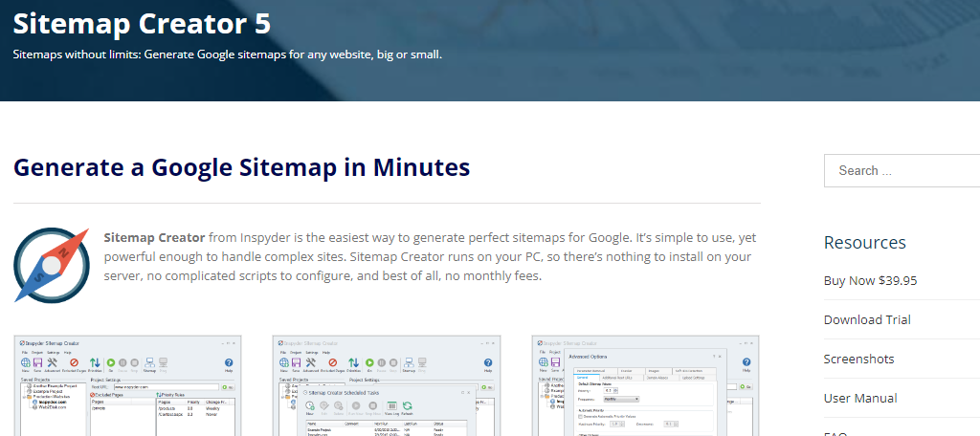The width and height of the screenshot is (980, 436).
Task: Click the Sitemap Creator 5 header title
Action: tap(142, 24)
